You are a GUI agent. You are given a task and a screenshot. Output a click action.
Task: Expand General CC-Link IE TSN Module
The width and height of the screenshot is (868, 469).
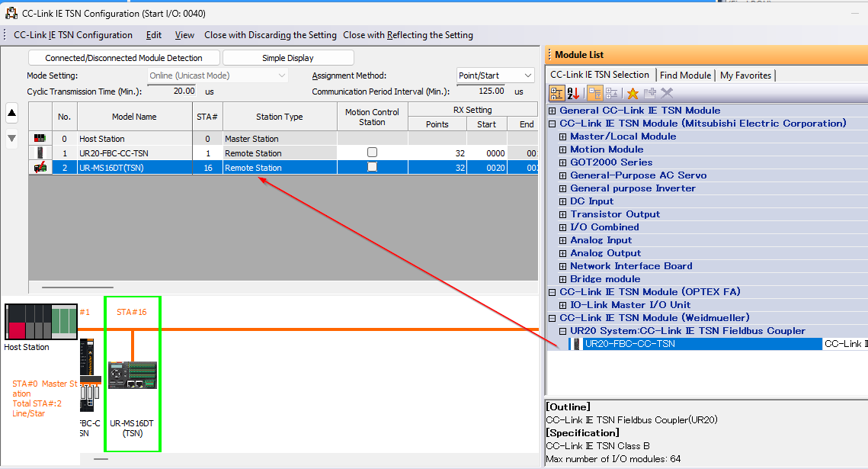pos(552,111)
